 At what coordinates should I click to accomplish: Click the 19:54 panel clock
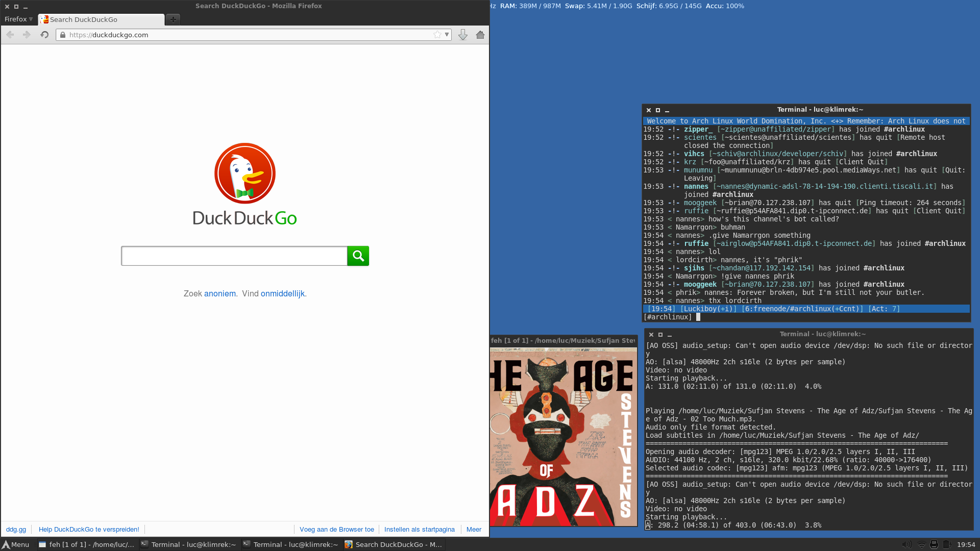coord(966,544)
